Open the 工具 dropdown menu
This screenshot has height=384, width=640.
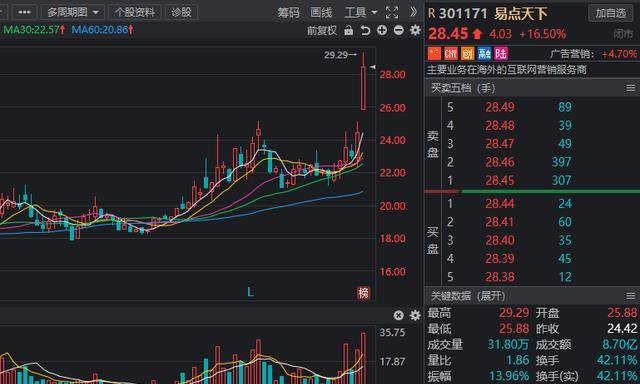tap(361, 13)
